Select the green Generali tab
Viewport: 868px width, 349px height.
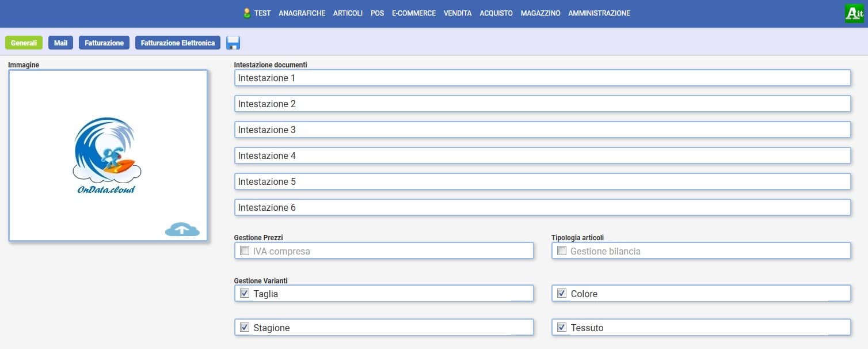24,43
